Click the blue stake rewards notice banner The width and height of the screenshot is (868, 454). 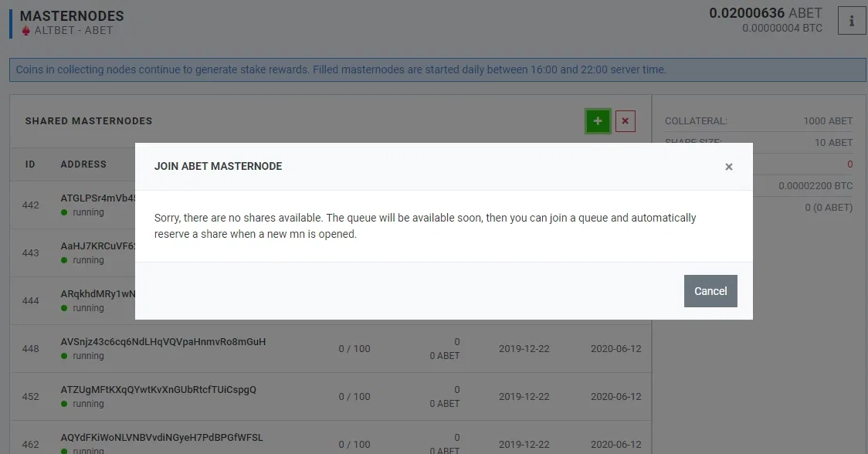[x=437, y=69]
